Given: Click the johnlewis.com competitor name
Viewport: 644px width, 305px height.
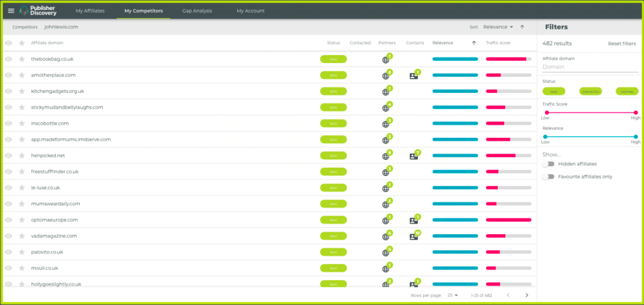Looking at the screenshot, I should click(x=61, y=27).
